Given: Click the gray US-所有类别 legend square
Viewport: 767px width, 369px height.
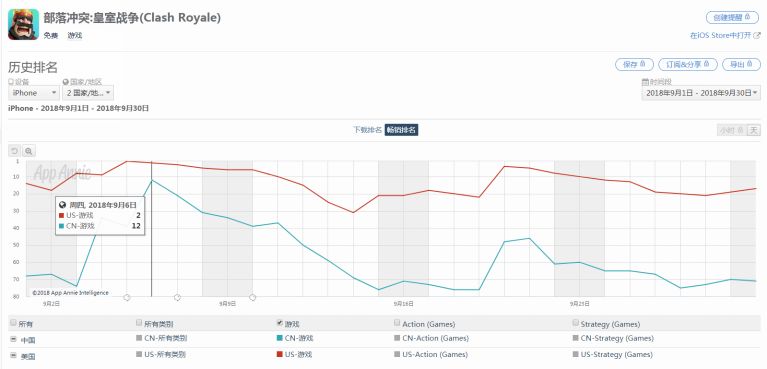Looking at the screenshot, I should coord(139,354).
